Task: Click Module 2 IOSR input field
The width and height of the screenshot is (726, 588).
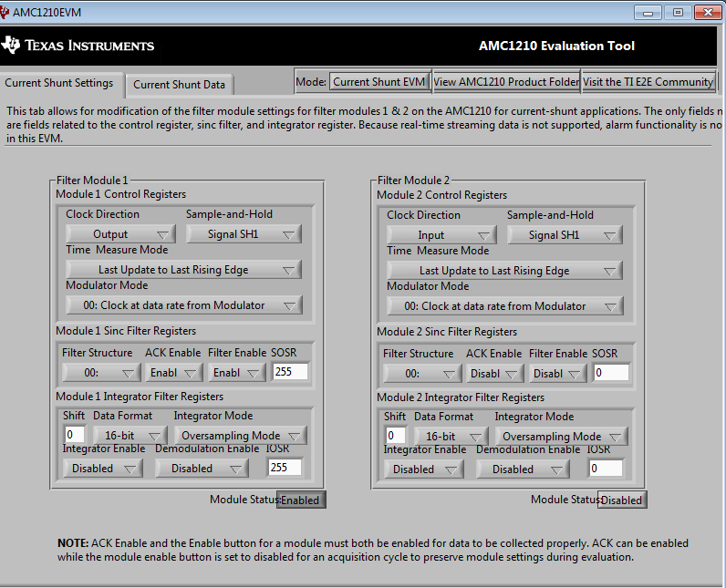Action: pos(606,469)
